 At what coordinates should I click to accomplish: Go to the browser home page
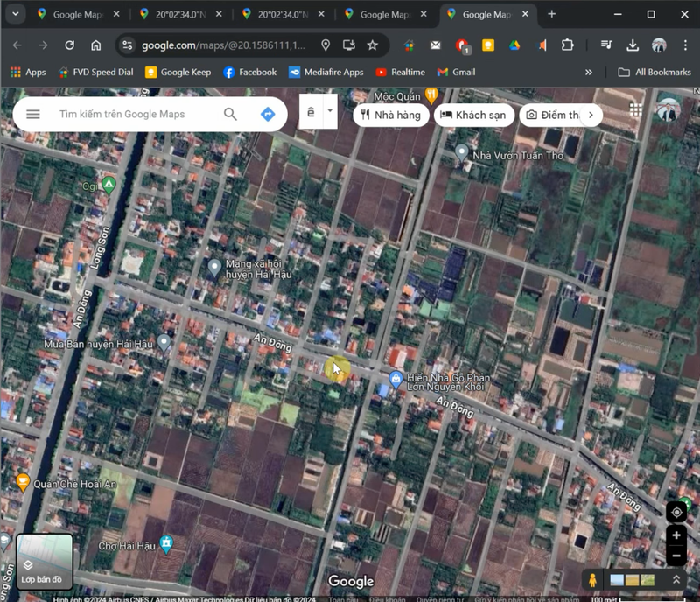coord(96,45)
